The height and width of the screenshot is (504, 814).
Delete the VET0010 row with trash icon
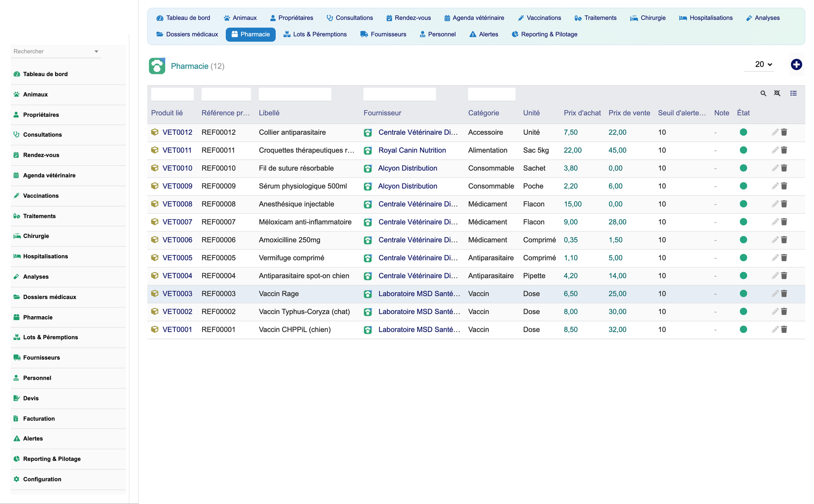pos(784,168)
